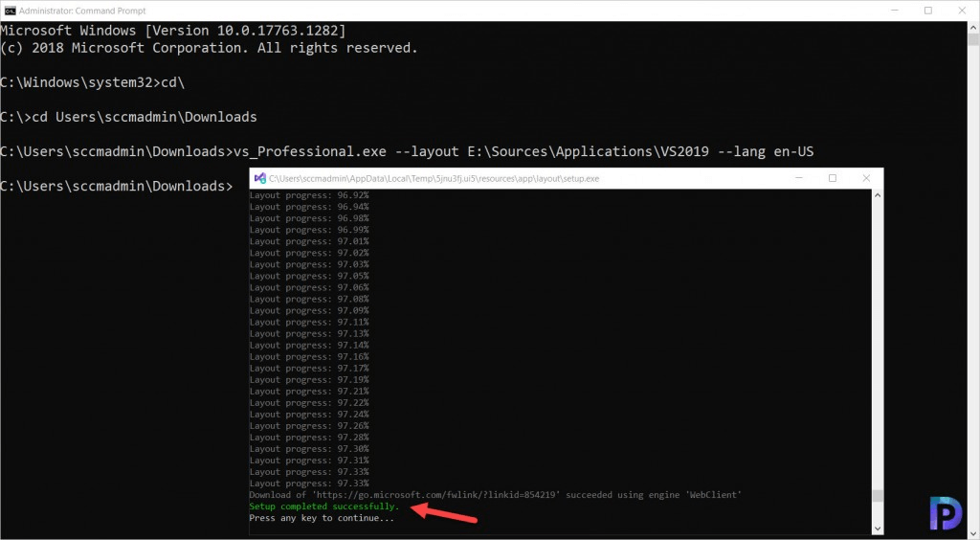980x540 pixels.
Task: Click the 'Layout progress: 97.03%' line
Action: coord(309,265)
